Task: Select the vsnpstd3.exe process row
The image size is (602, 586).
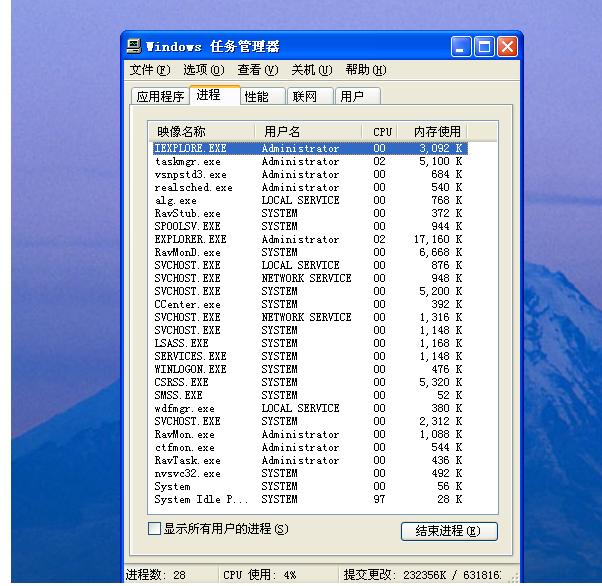Action: click(310, 174)
